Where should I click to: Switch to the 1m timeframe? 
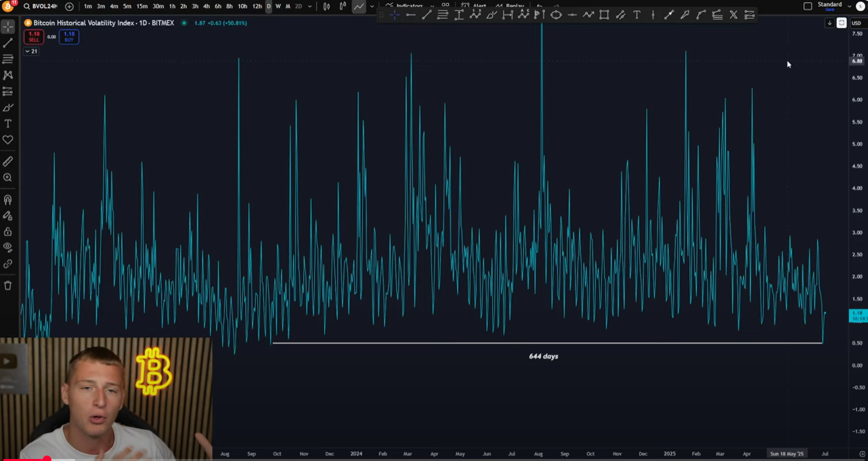pos(88,6)
